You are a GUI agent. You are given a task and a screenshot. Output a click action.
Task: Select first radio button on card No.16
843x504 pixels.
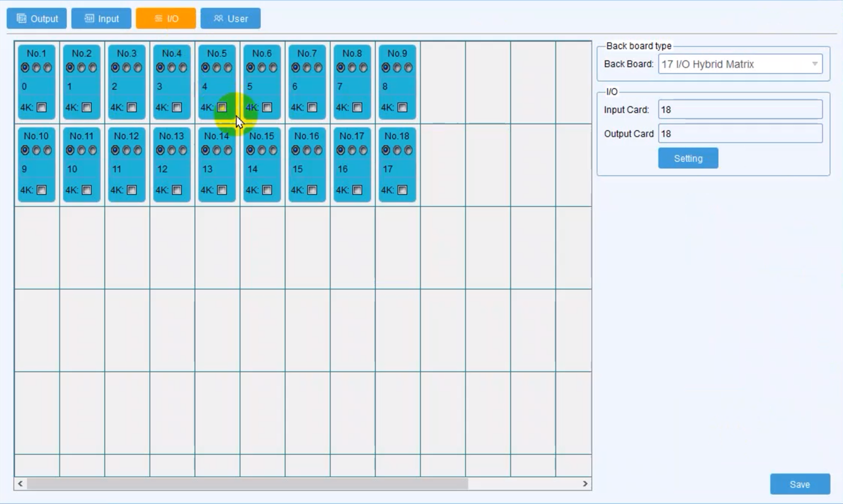[x=295, y=151]
